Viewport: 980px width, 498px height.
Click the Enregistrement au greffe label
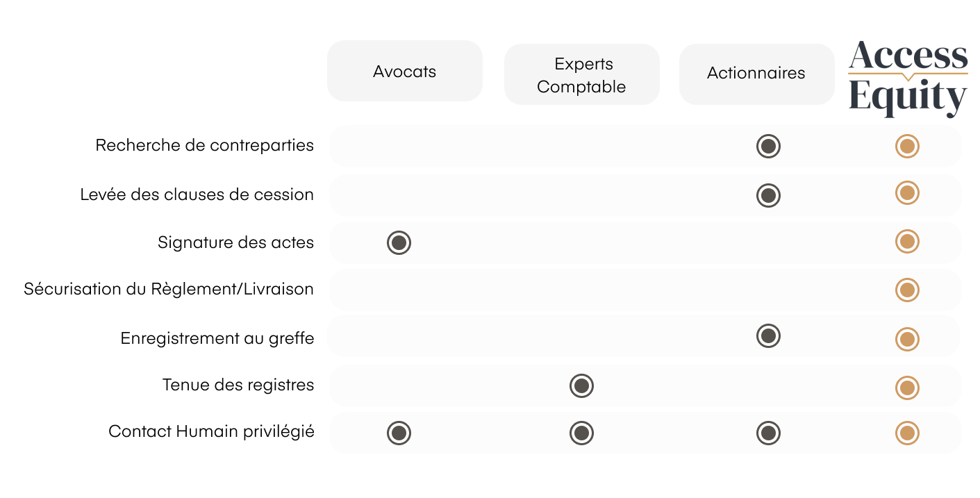pyautogui.click(x=217, y=338)
